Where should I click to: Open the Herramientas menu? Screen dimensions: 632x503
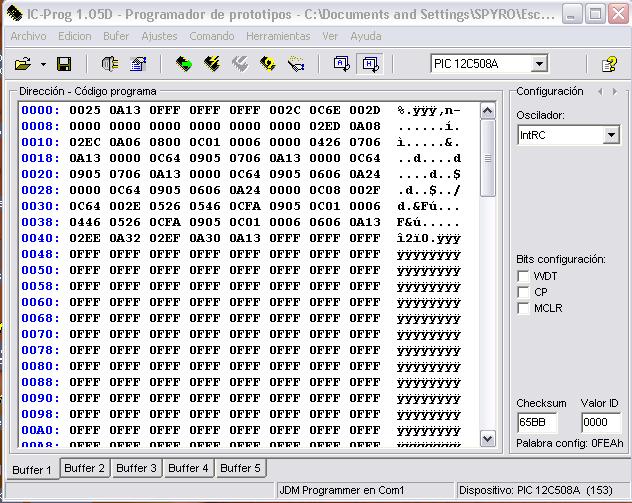click(x=278, y=36)
